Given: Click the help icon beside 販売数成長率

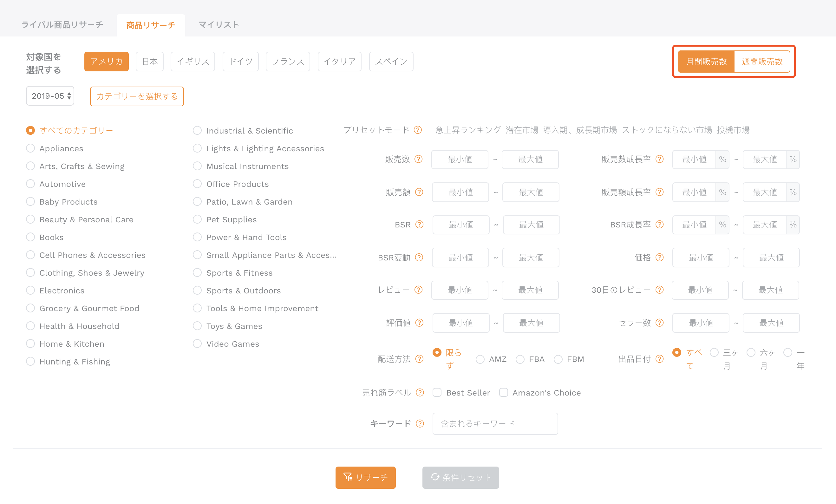Looking at the screenshot, I should pos(660,159).
